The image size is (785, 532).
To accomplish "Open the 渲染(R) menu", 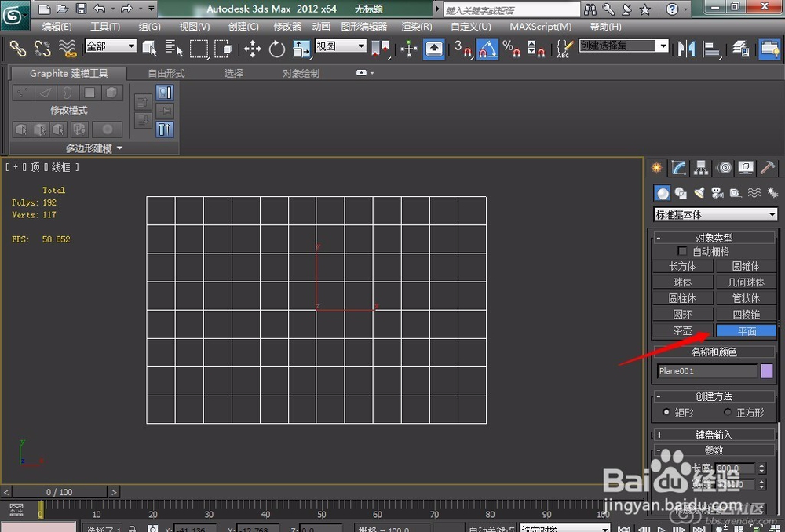I will pos(417,27).
